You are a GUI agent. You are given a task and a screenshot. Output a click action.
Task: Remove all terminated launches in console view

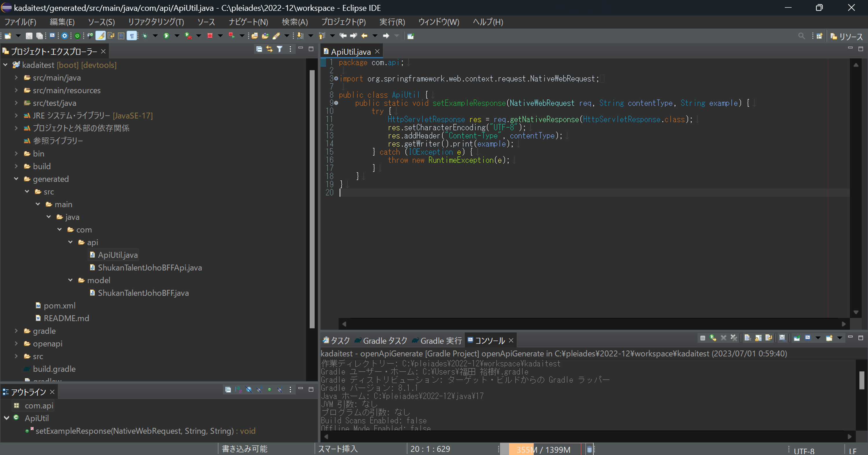tap(733, 338)
